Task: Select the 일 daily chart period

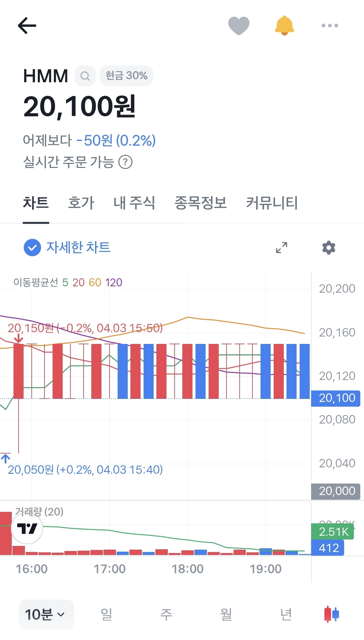Action: click(107, 614)
